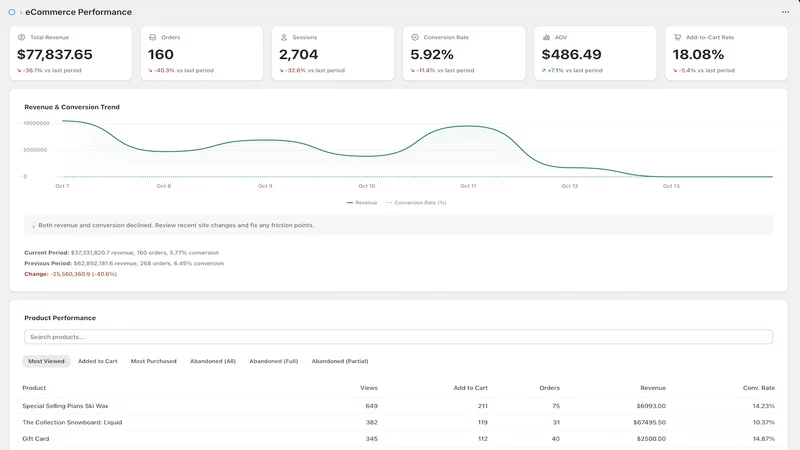This screenshot has height=450, width=800.
Task: Select the Most Viewed tab
Action: point(46,361)
